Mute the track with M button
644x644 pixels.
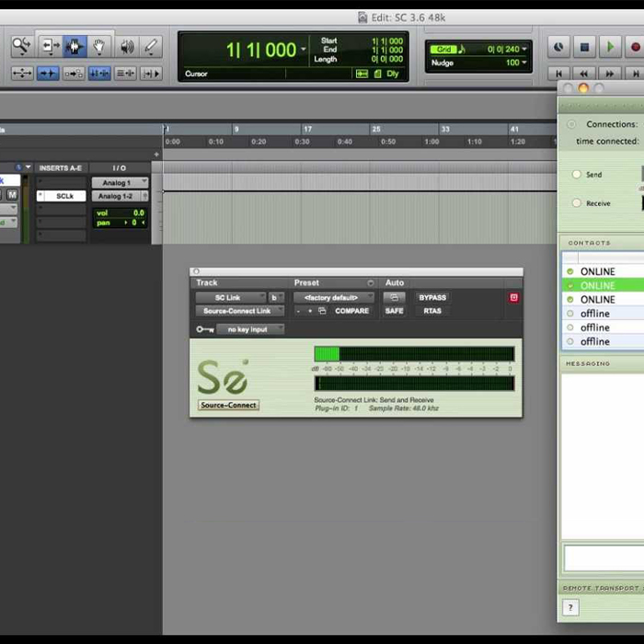point(12,195)
